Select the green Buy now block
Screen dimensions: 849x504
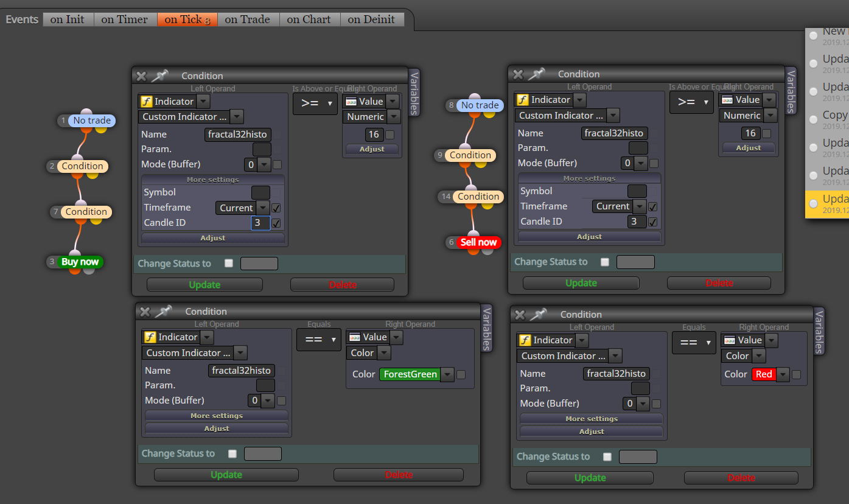(x=80, y=262)
